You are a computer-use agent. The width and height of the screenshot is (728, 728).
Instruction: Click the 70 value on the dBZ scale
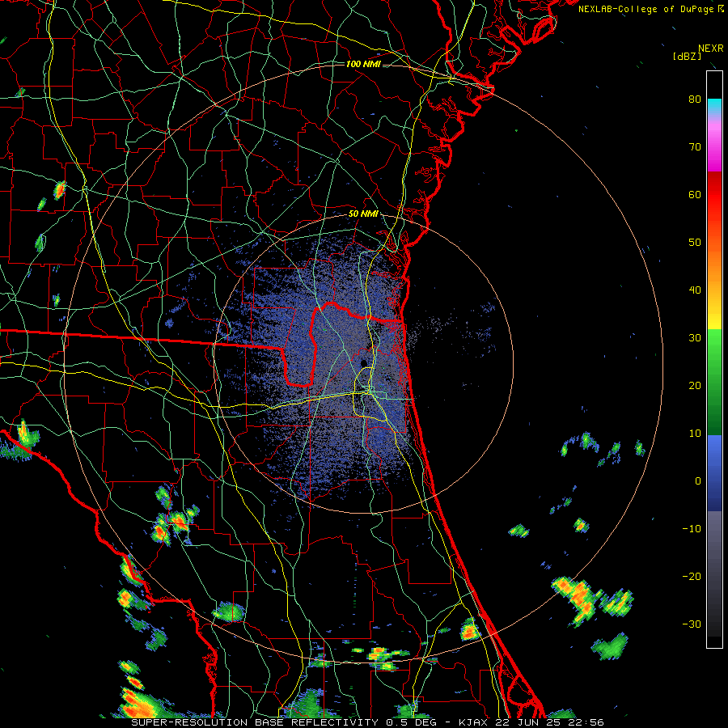pos(695,146)
